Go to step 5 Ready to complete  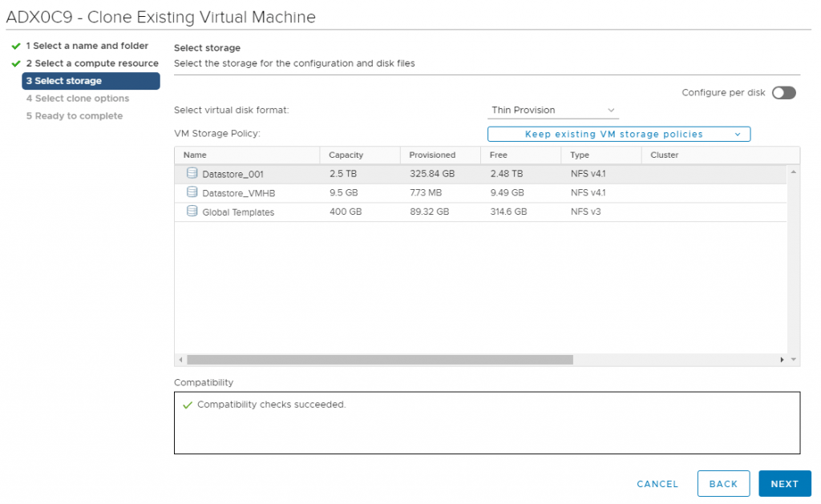pos(75,115)
